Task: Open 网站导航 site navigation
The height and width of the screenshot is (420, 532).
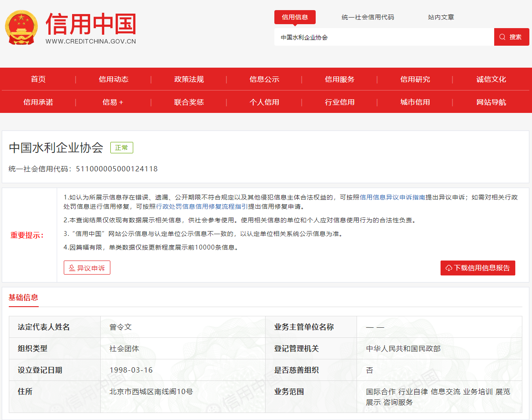Action: (x=491, y=102)
